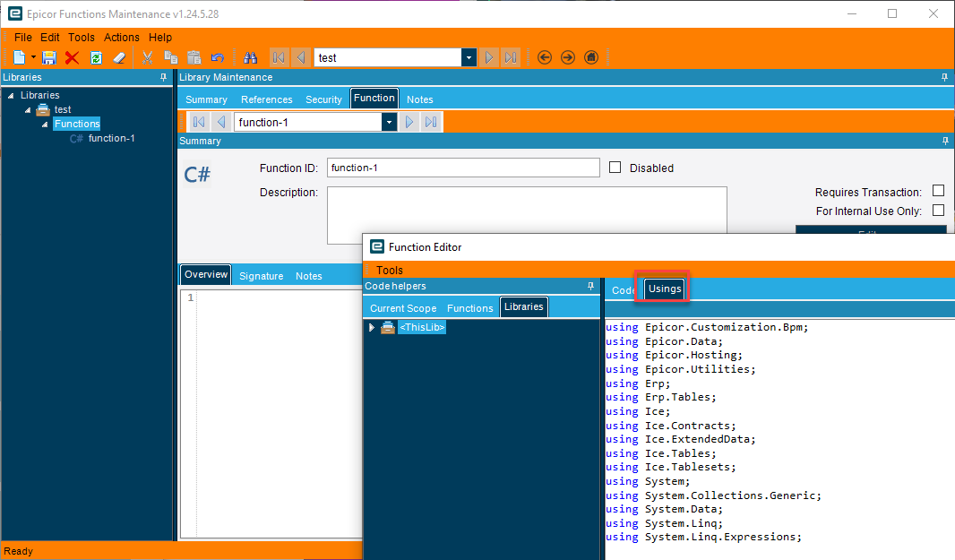The width and height of the screenshot is (955, 560).
Task: Collapse the Functions tree node
Action: point(45,125)
